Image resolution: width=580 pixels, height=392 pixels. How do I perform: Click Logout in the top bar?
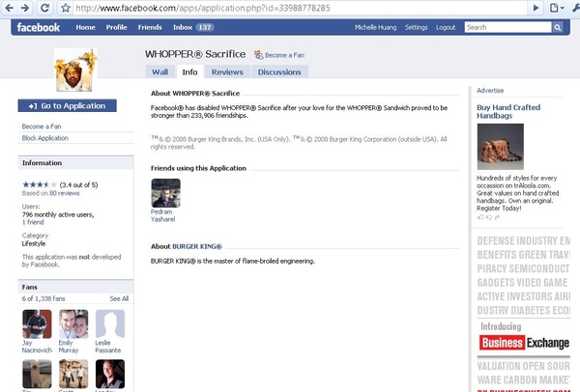446,27
